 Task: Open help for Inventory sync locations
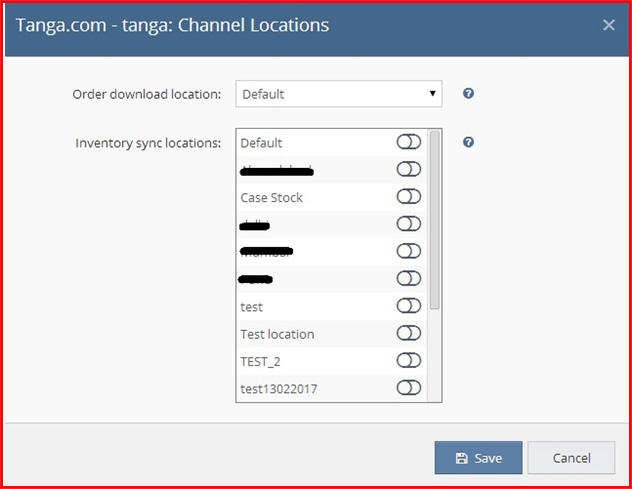(468, 142)
